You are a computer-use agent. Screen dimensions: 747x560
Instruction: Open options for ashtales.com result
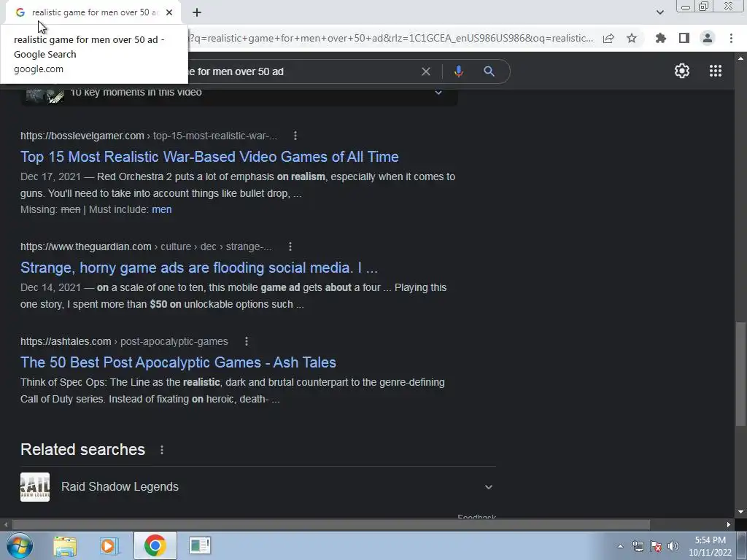click(247, 341)
